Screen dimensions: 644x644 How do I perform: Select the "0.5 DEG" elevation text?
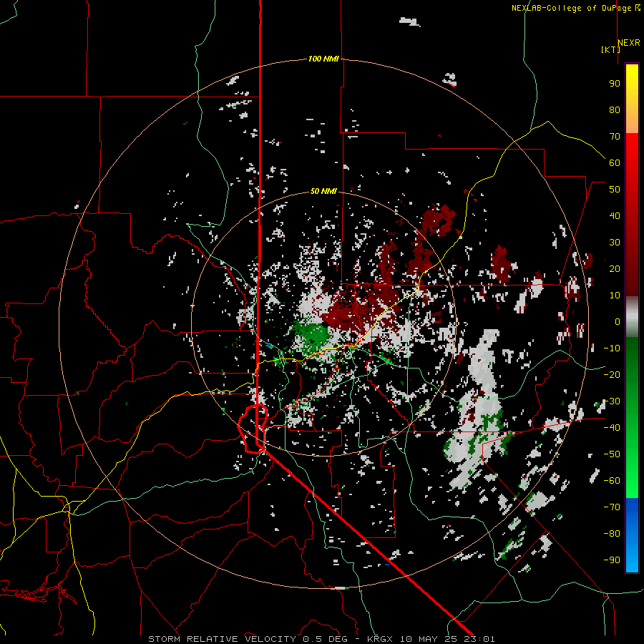click(x=325, y=639)
